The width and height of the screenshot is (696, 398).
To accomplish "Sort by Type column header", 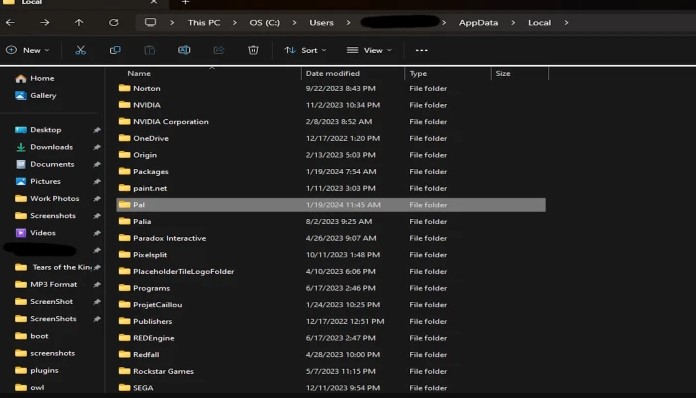I will [418, 73].
